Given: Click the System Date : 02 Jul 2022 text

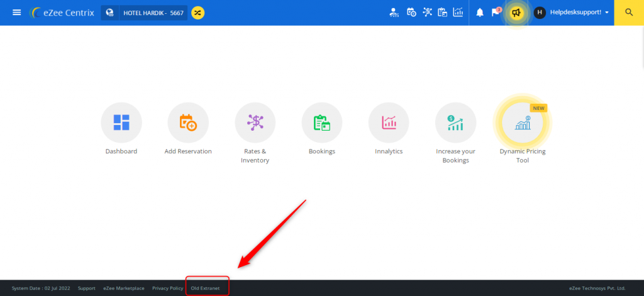Looking at the screenshot, I should 41,288.
